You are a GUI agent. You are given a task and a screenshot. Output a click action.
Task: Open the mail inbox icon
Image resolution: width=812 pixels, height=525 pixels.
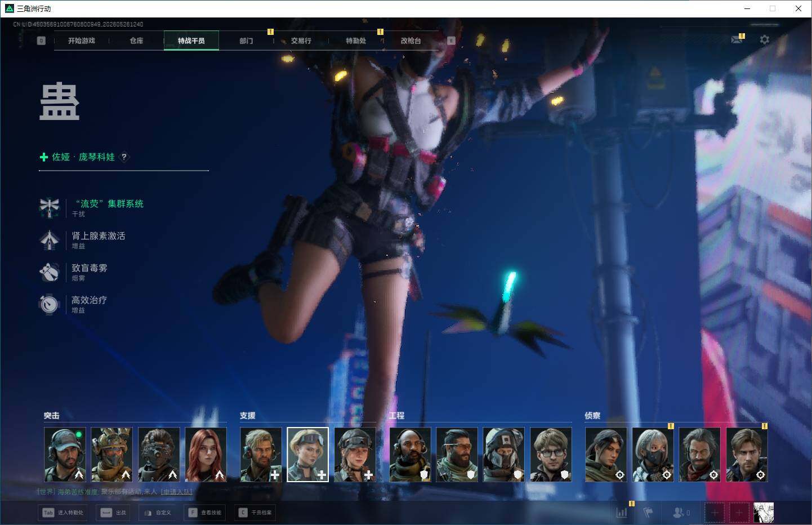click(x=737, y=39)
